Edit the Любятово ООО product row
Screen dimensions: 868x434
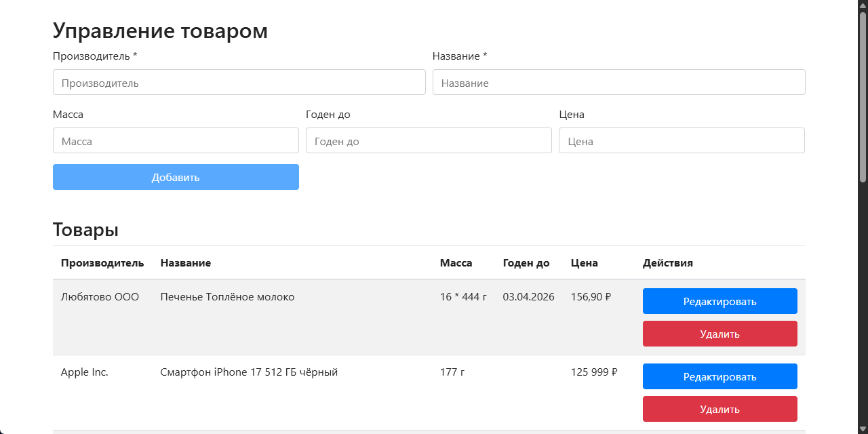719,301
